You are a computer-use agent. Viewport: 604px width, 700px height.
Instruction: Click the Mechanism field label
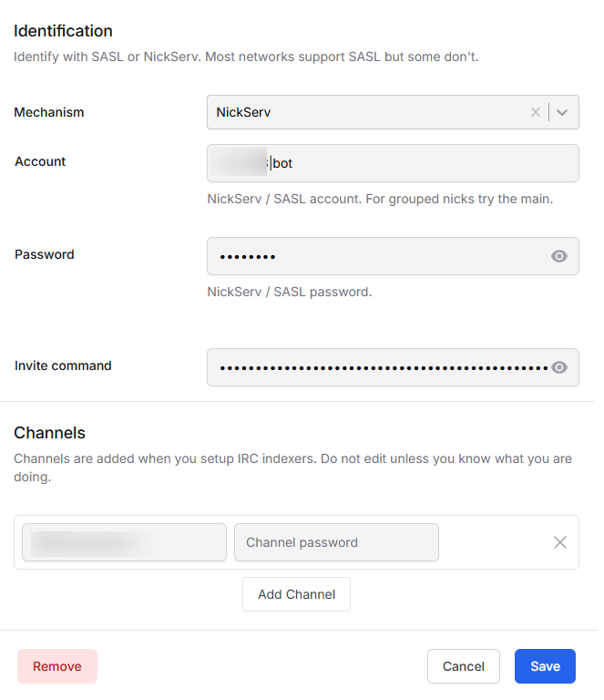tap(49, 112)
